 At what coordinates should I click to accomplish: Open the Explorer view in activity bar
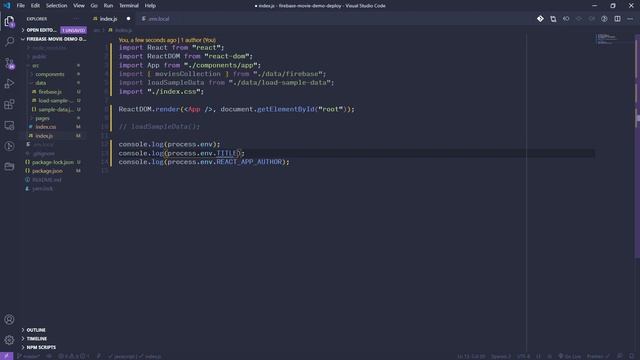pos(9,21)
